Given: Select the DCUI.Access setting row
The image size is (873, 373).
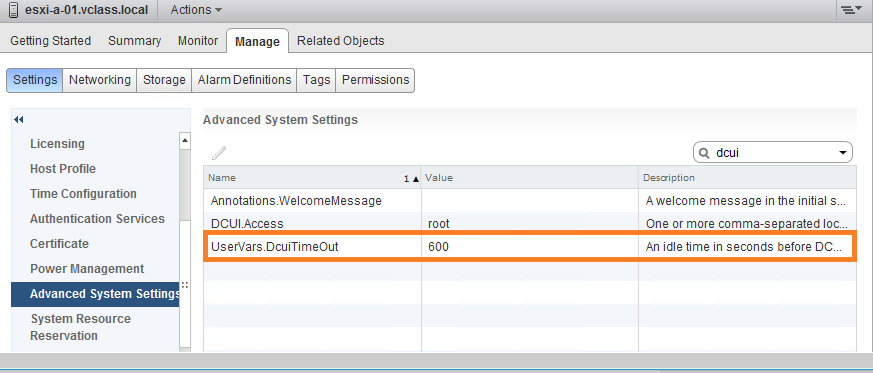Looking at the screenshot, I should [529, 224].
